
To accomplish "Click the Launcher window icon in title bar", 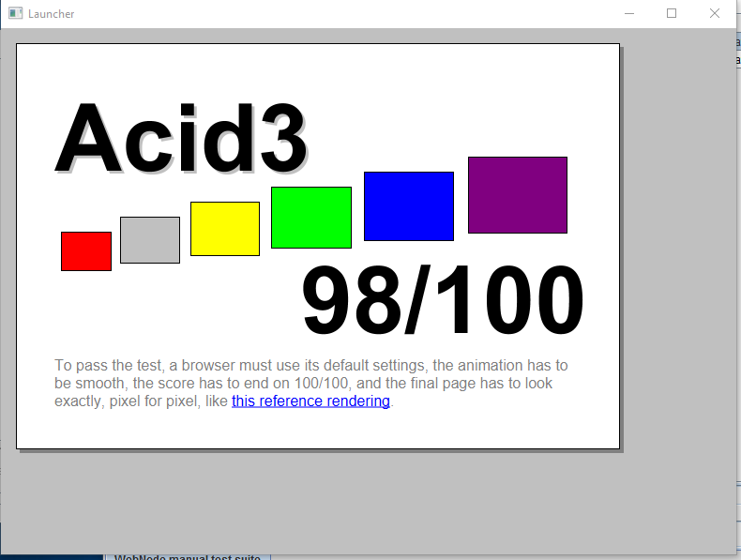I will pos(15,14).
